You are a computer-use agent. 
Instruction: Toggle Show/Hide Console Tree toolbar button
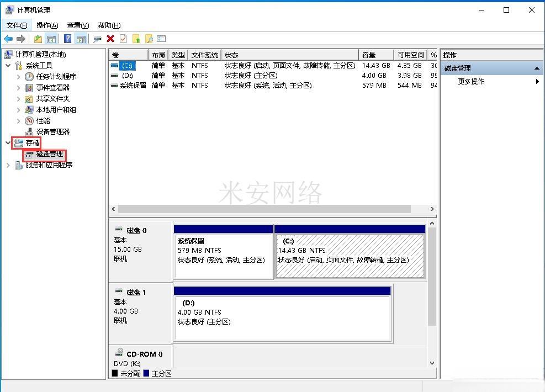[51, 39]
